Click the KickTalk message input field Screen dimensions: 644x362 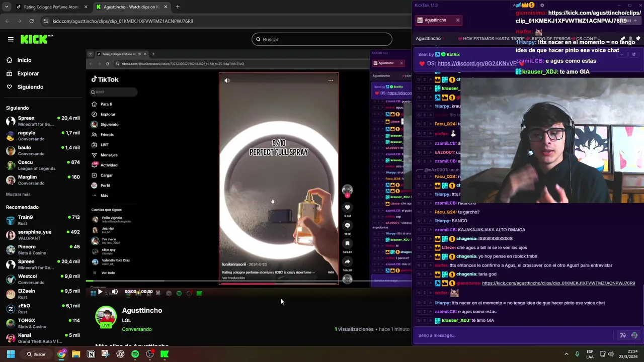(x=513, y=335)
